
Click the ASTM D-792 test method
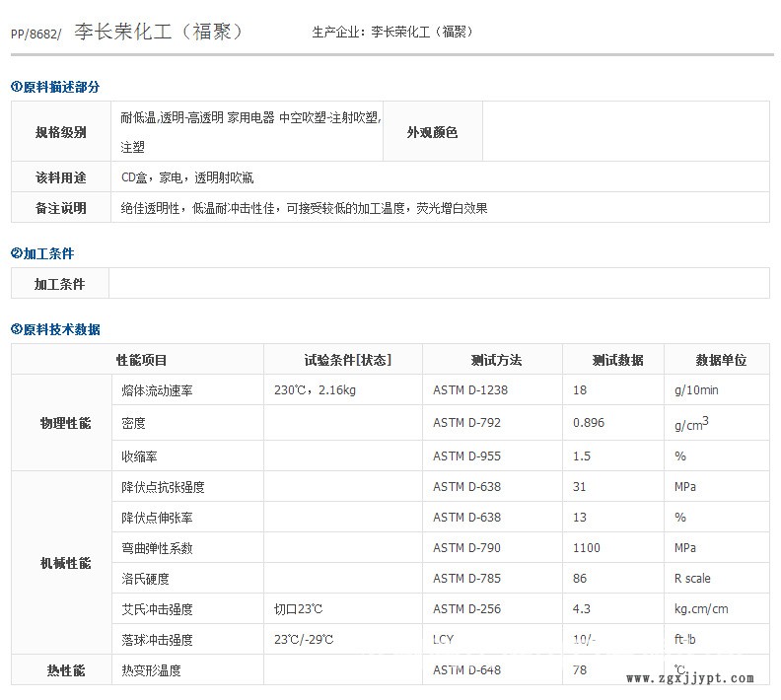pos(466,423)
